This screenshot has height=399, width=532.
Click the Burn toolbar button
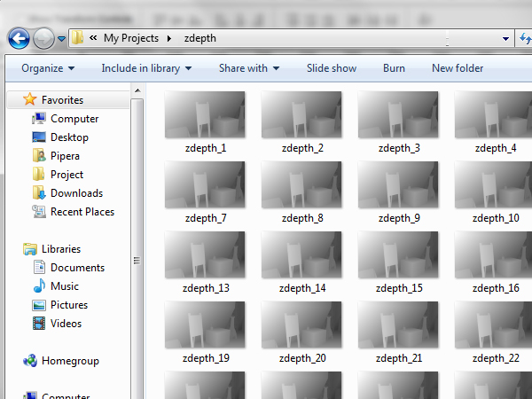click(394, 68)
